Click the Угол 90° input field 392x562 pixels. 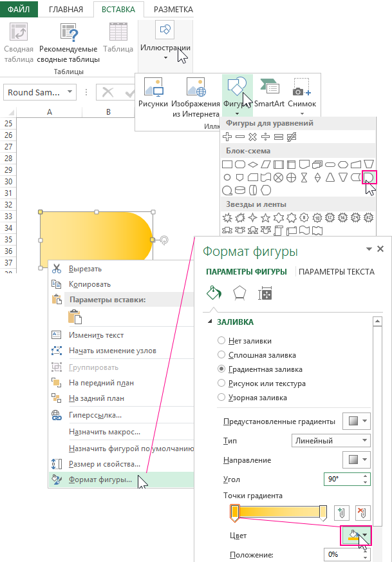(x=342, y=480)
